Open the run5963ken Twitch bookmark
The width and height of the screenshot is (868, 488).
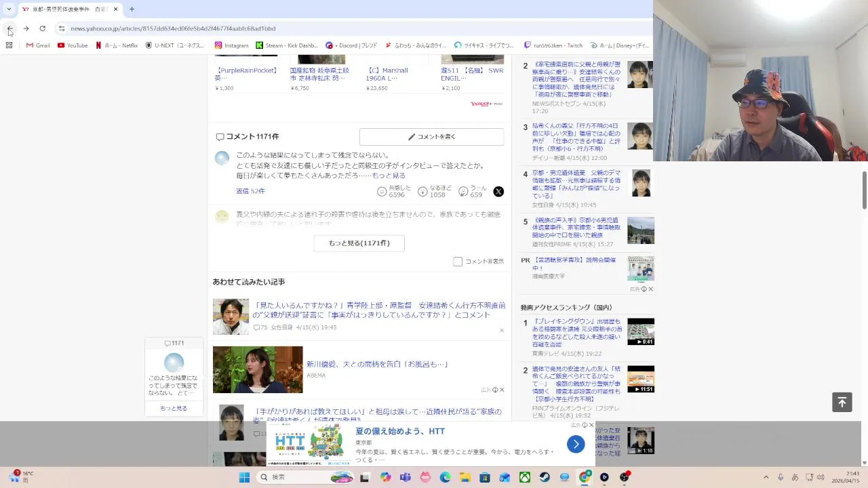(x=553, y=45)
